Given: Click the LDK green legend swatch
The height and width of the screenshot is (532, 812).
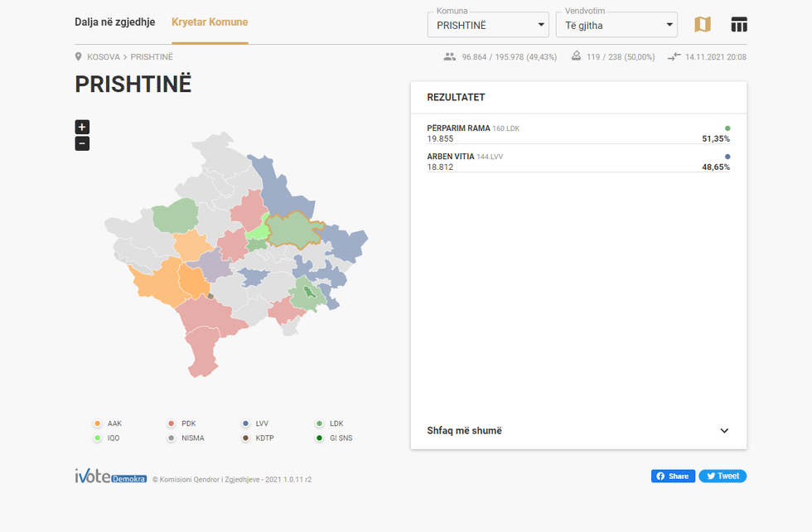Looking at the screenshot, I should click(320, 423).
